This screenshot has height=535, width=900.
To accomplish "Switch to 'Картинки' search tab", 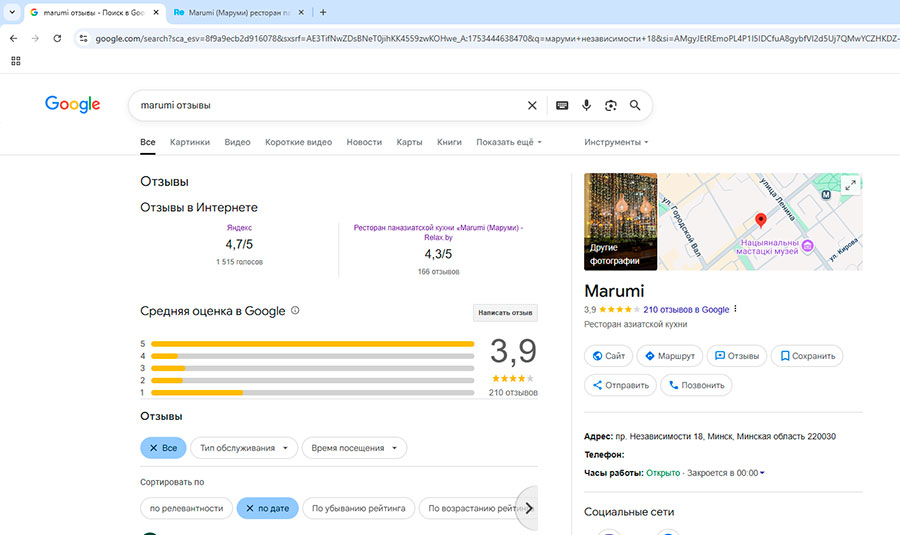I will point(190,142).
